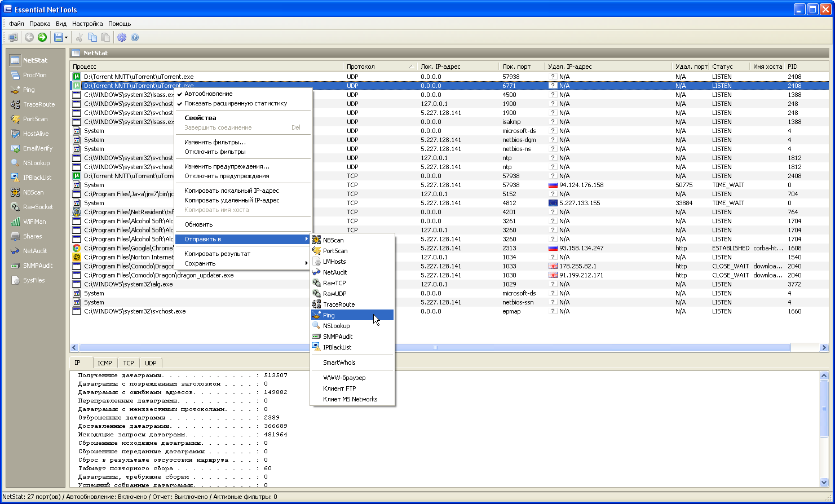
Task: Open the Правка menu
Action: [40, 24]
